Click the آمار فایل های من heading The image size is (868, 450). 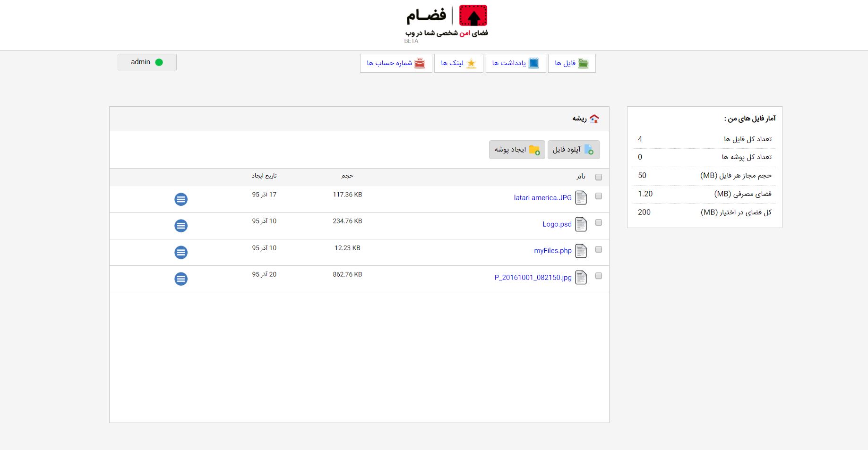pos(750,119)
